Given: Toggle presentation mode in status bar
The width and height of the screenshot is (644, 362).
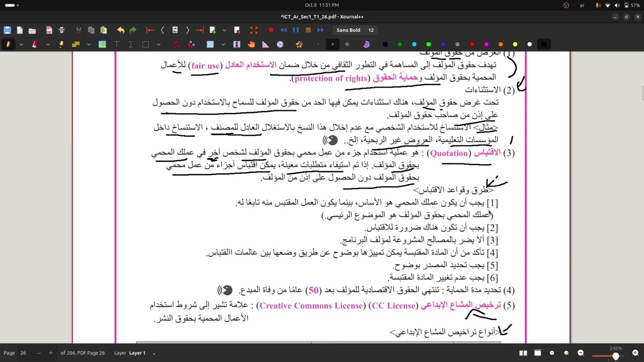Looking at the screenshot, I should (x=537, y=353).
